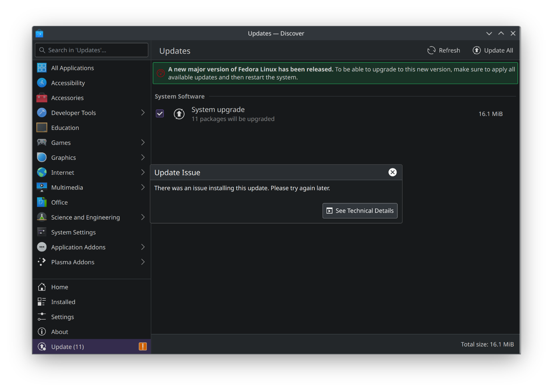The height and width of the screenshot is (392, 552).
Task: Minimize the Discover window
Action: (489, 33)
